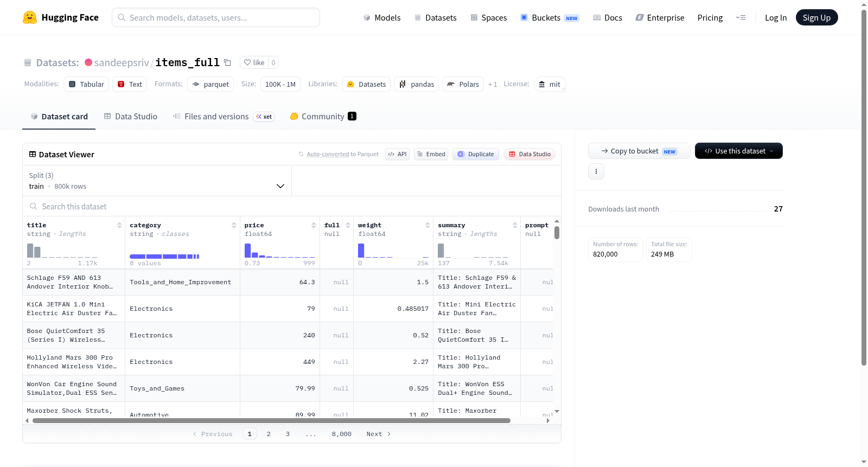The height and width of the screenshot is (467, 868).
Task: Select the Dataset card tab
Action: point(59,117)
